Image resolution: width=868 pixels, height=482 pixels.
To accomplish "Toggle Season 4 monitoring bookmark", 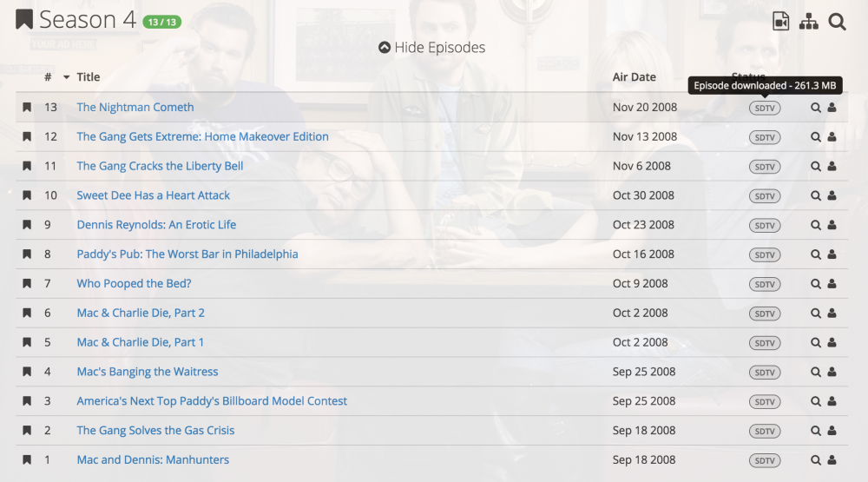I will point(23,20).
